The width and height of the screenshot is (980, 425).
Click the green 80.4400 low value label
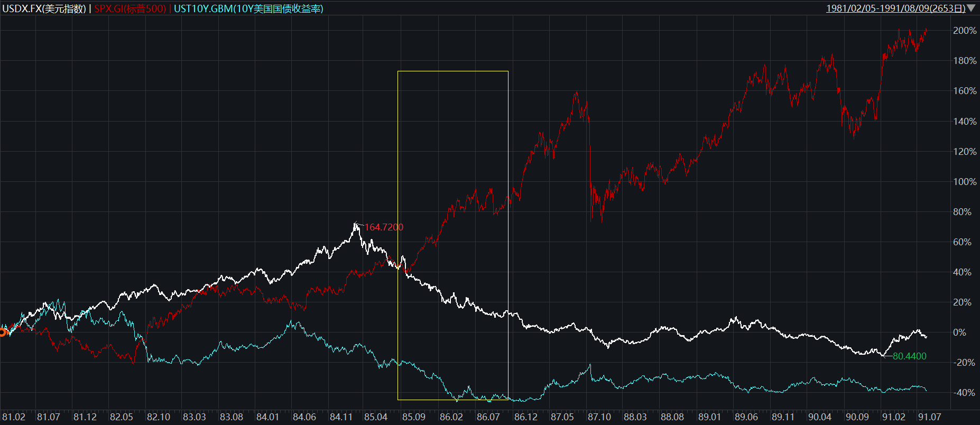point(909,356)
